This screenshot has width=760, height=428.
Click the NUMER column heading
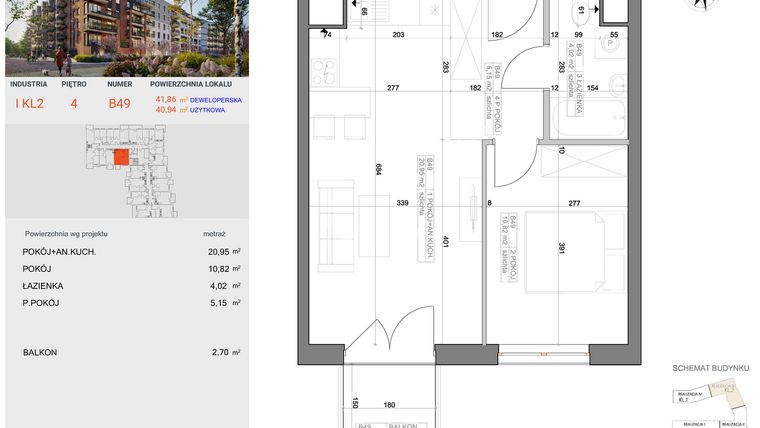coord(120,84)
